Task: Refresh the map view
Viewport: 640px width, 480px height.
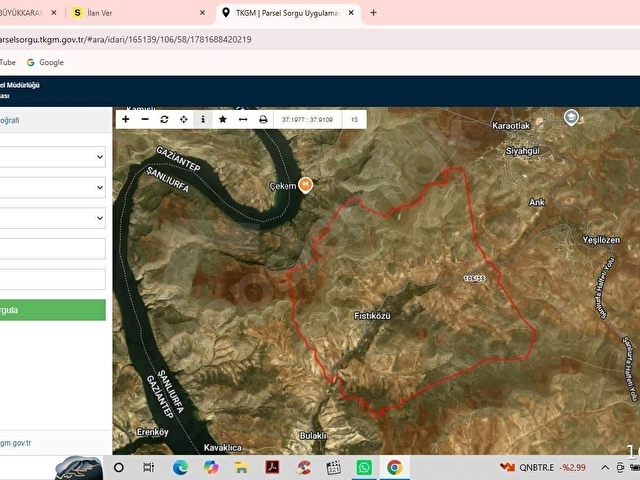Action: (164, 119)
